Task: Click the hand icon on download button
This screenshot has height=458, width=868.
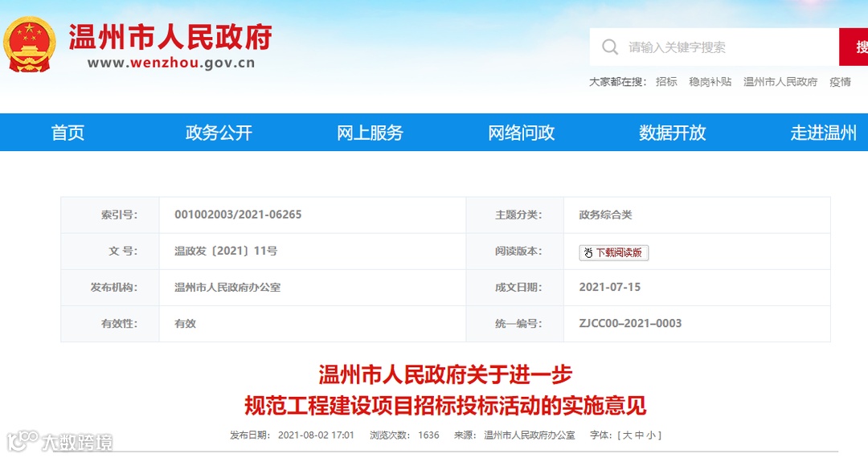Action: tap(588, 253)
